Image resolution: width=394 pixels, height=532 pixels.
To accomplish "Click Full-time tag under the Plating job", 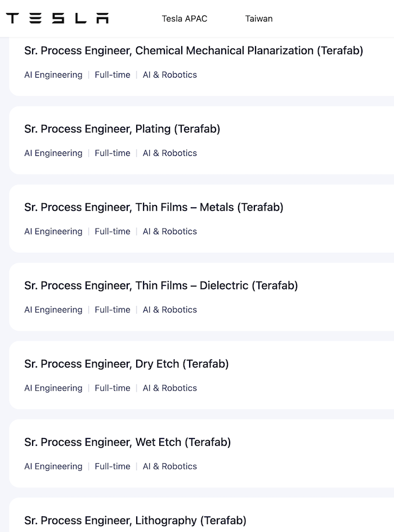I will [113, 153].
